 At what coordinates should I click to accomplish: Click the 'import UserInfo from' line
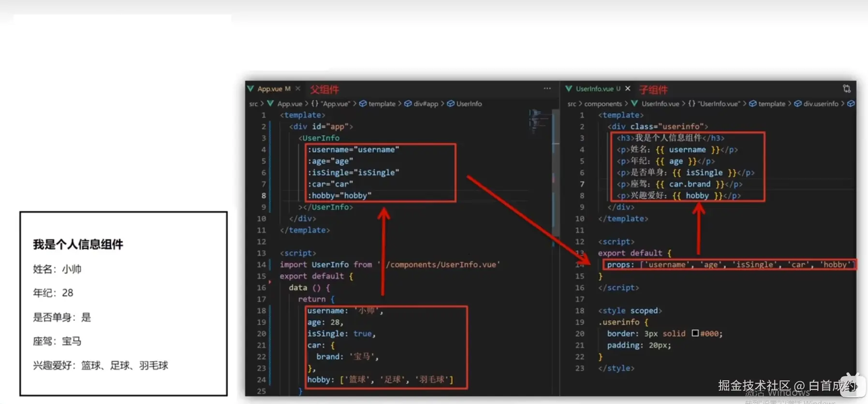pyautogui.click(x=390, y=265)
